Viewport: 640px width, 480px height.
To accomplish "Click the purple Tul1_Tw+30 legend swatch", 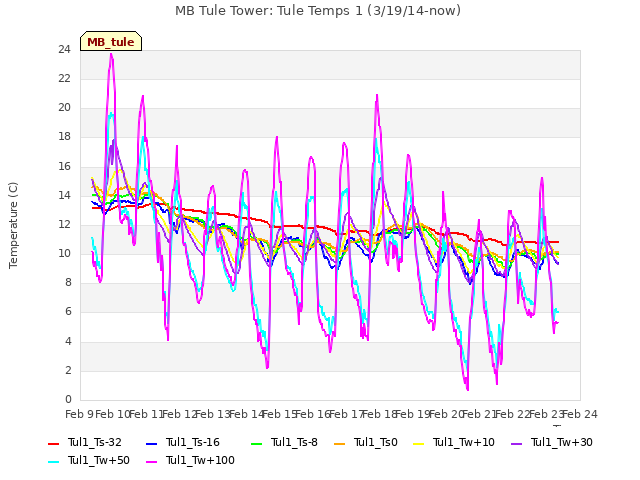I will [516, 443].
